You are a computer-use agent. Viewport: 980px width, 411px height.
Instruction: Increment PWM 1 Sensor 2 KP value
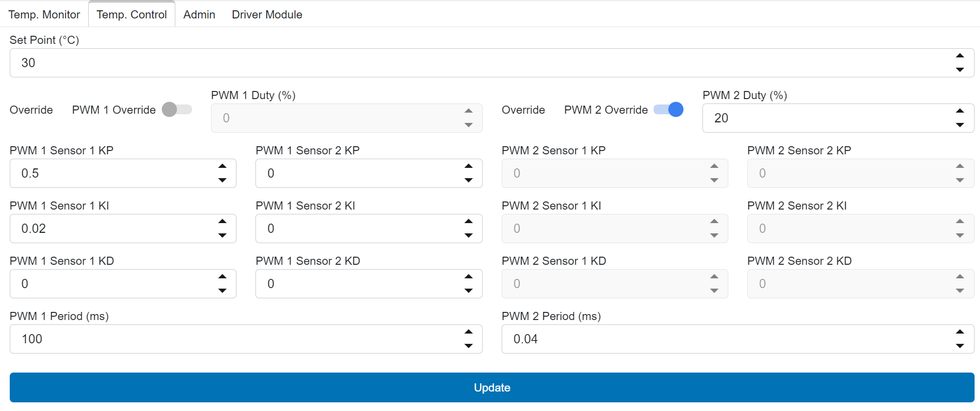tap(469, 166)
